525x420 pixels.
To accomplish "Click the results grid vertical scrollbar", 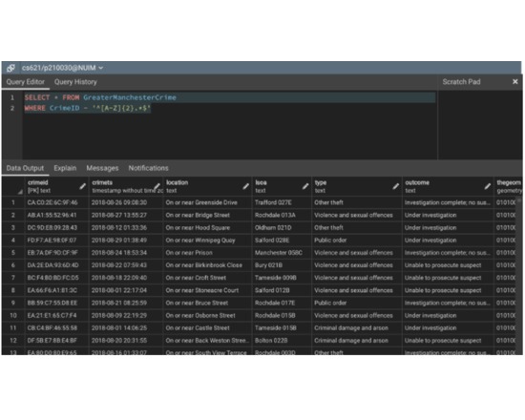I will (x=519, y=275).
